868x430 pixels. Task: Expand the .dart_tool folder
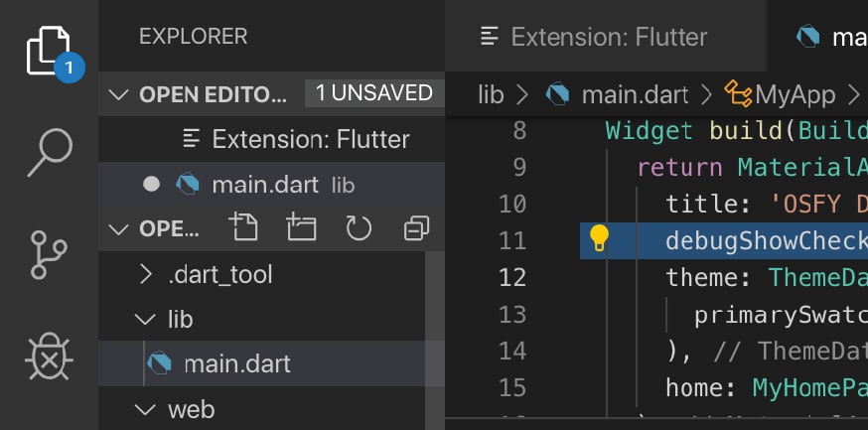tap(145, 273)
